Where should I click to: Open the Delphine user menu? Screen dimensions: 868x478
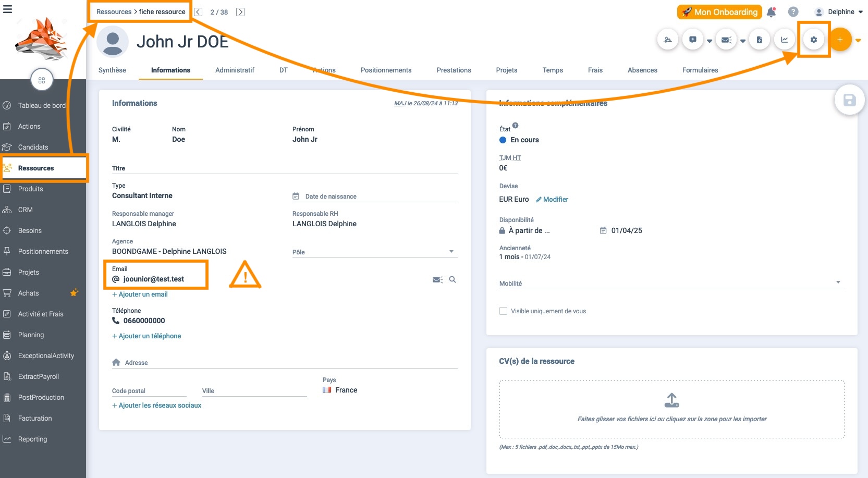[x=839, y=12]
